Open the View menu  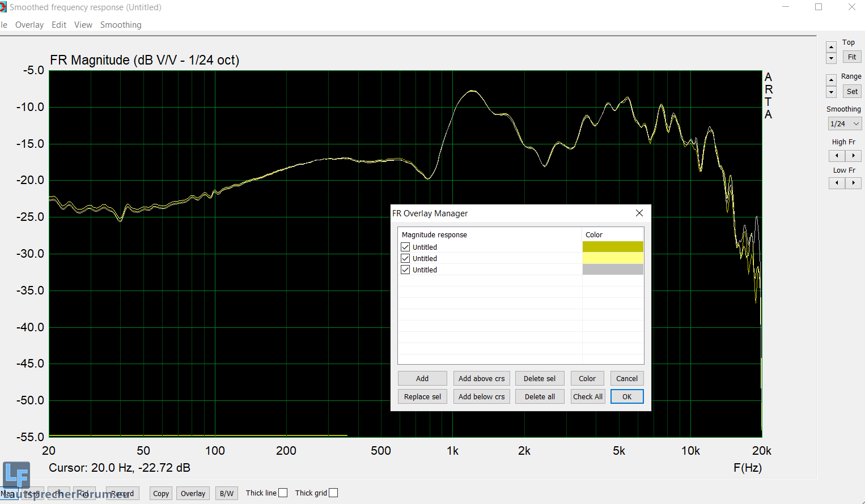click(x=83, y=25)
